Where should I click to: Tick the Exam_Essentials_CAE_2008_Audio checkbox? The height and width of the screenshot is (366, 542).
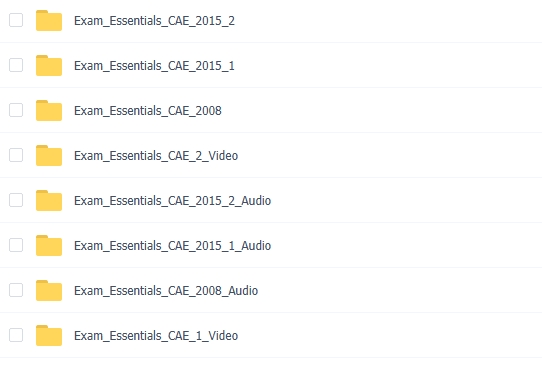tap(16, 290)
